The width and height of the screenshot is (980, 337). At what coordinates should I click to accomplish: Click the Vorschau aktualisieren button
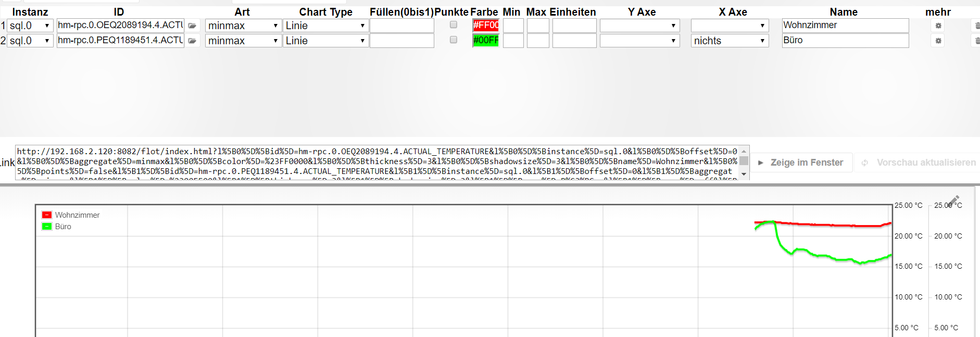tap(919, 163)
